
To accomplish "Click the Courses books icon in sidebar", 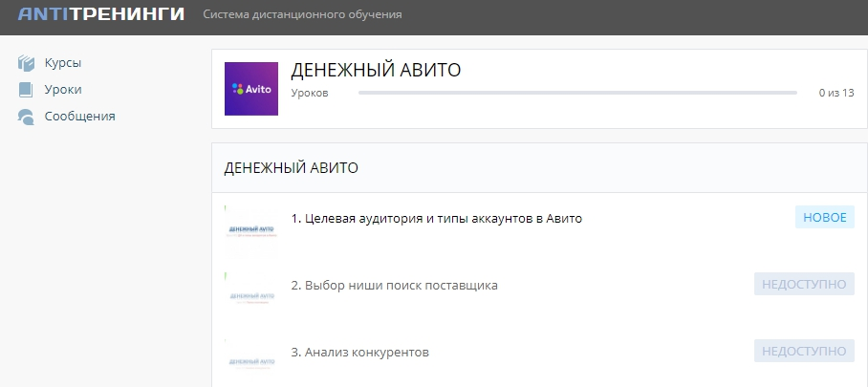I will 26,63.
